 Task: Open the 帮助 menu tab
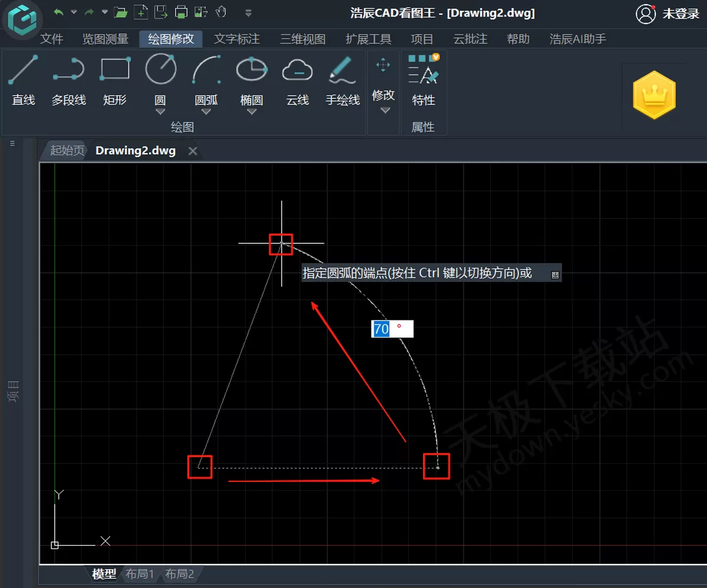click(518, 39)
